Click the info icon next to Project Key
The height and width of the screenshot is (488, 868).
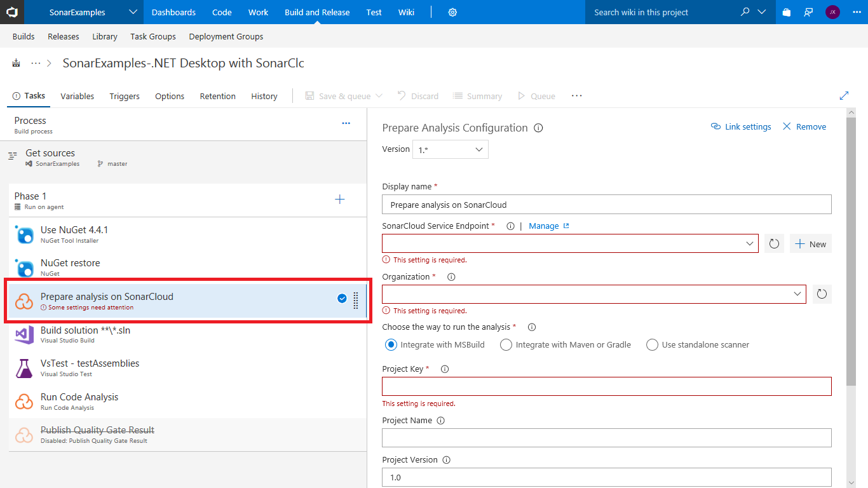445,369
